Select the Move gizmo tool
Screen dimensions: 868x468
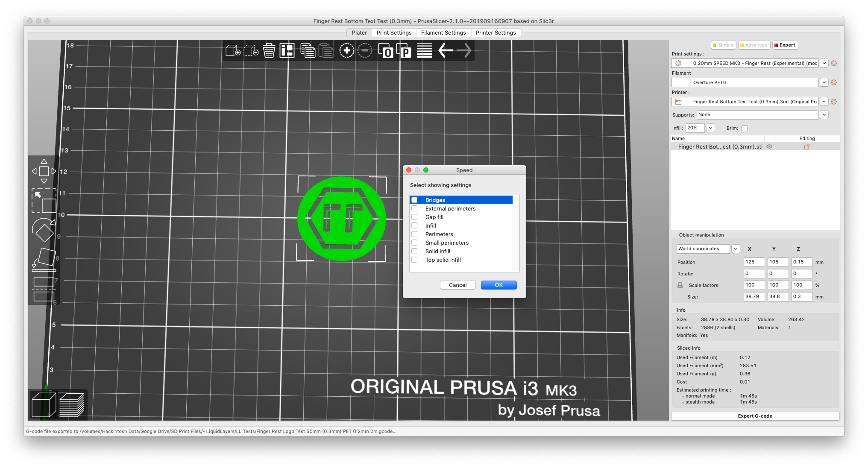[44, 171]
